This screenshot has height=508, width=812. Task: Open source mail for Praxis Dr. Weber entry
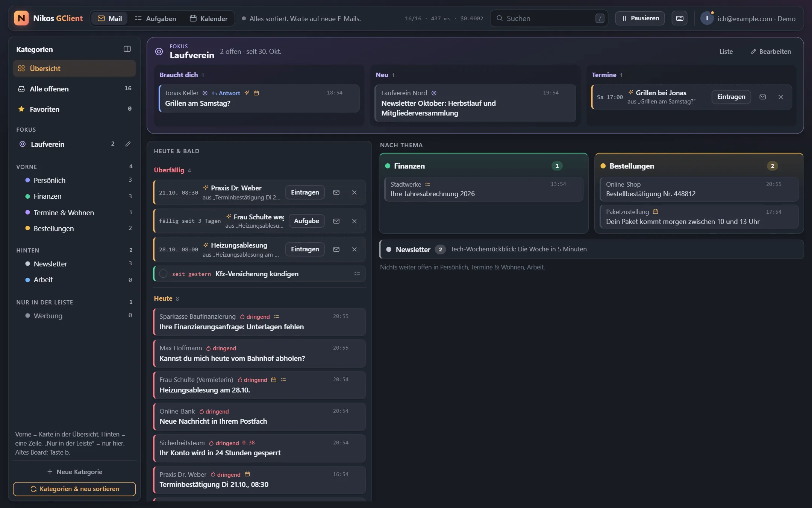tap(336, 193)
